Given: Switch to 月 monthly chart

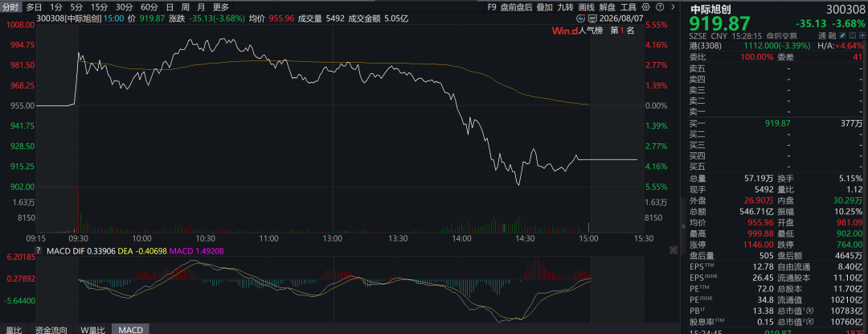Looking at the screenshot, I should point(201,7).
